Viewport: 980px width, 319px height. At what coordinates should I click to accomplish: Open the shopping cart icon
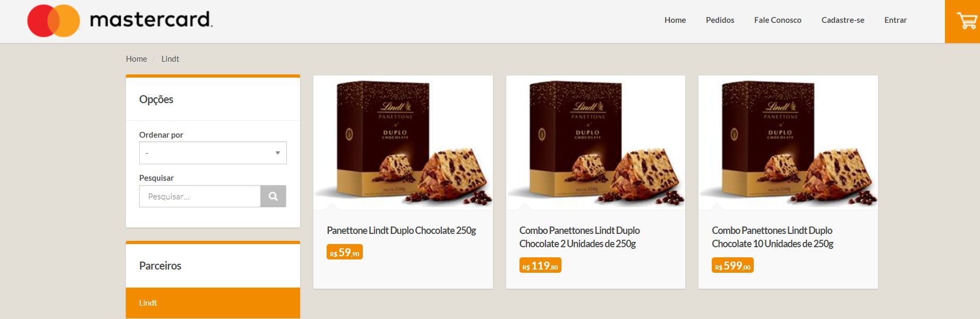962,21
